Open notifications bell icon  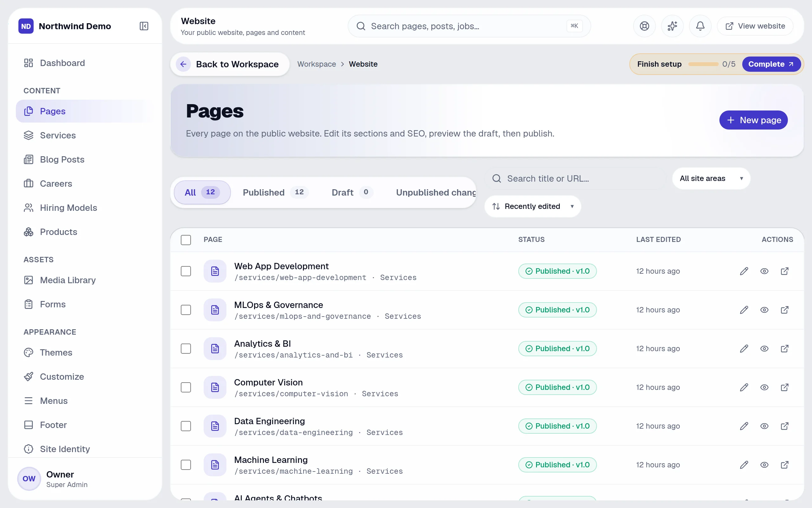[700, 26]
